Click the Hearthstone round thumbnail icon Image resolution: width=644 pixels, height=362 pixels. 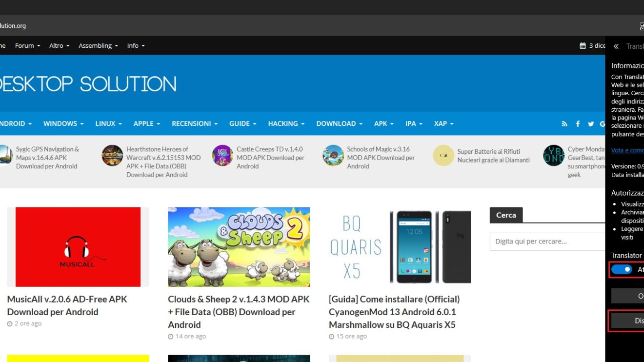click(x=112, y=156)
